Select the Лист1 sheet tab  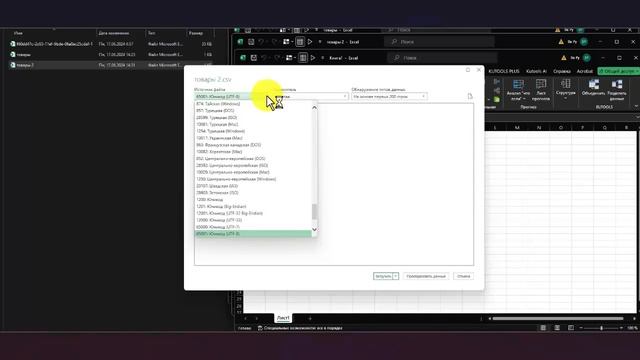[283, 318]
